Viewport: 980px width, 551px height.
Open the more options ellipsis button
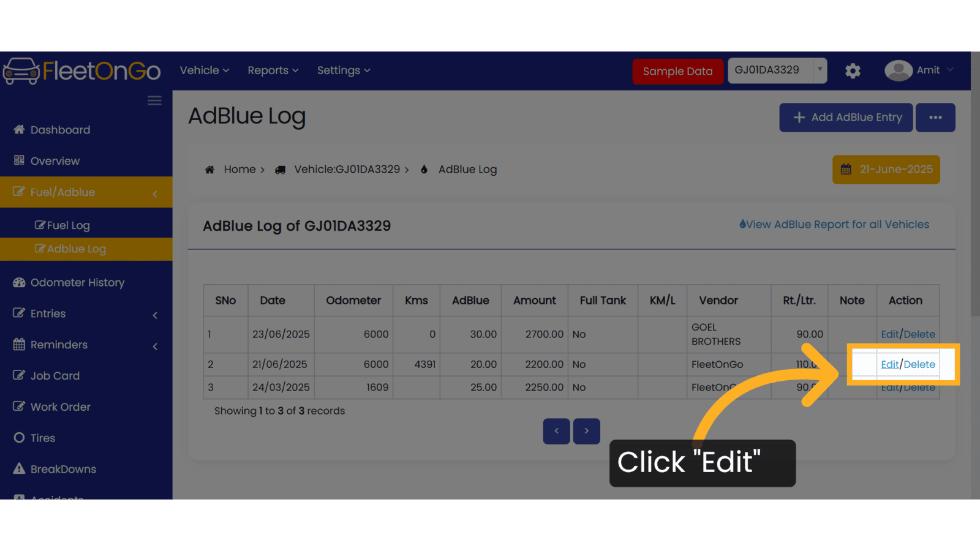(935, 118)
